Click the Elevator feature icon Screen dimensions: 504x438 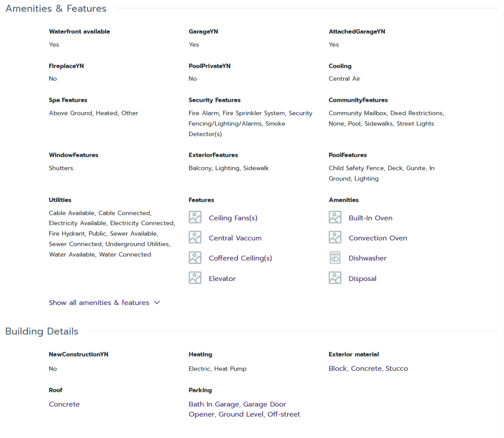point(195,278)
